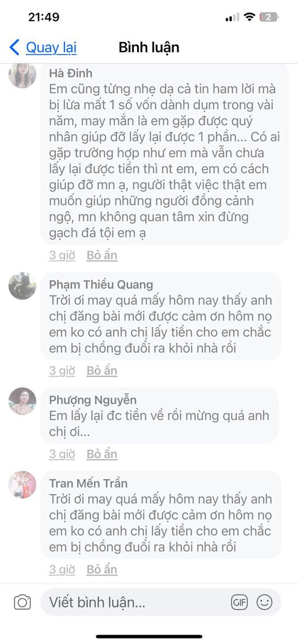Open Phượng Nguyễn's avatar

point(22,401)
